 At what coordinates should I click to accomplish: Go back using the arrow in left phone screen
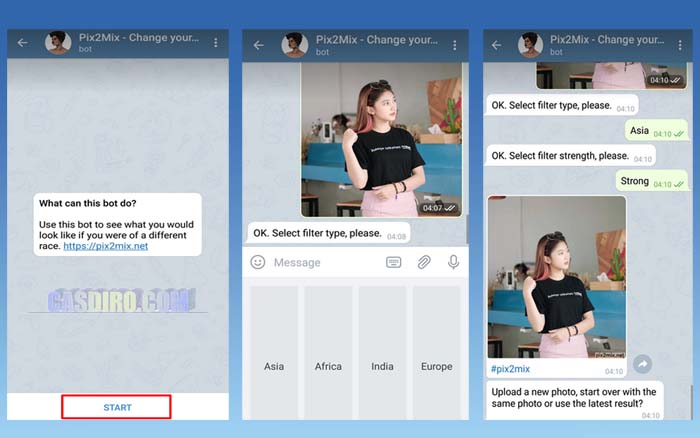tap(23, 42)
